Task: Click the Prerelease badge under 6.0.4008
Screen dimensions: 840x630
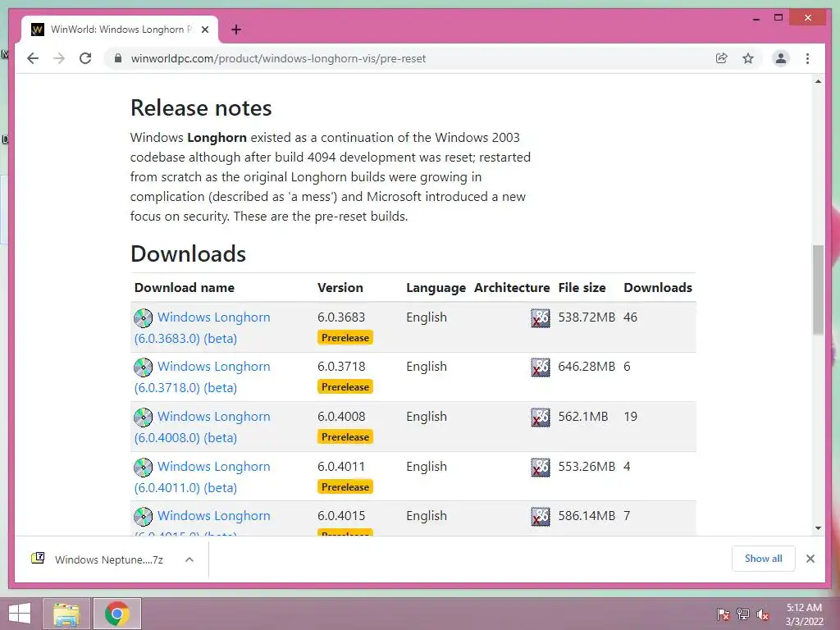Action: tap(345, 436)
